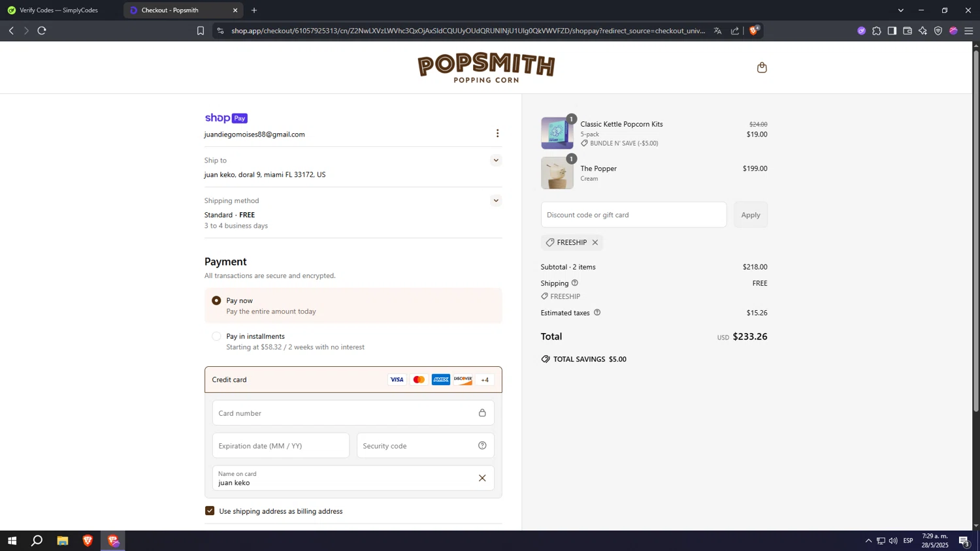Screen dimensions: 980x551
Task: Click the Discover card logo
Action: (463, 379)
